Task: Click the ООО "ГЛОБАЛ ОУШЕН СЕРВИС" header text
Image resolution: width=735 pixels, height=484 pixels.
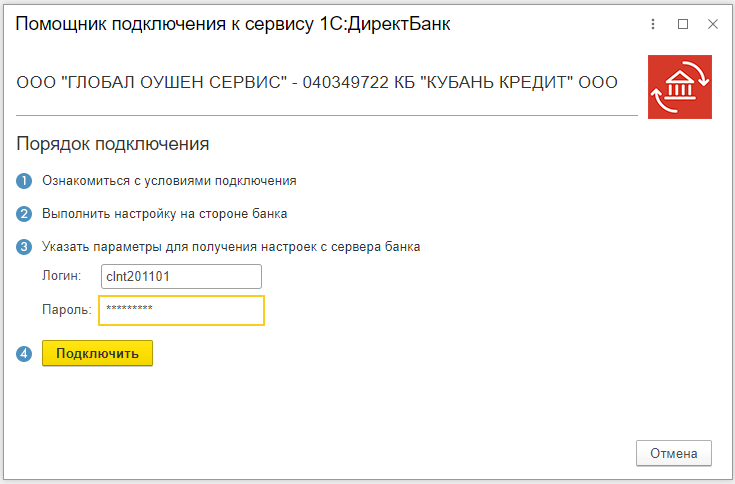Action: click(317, 82)
